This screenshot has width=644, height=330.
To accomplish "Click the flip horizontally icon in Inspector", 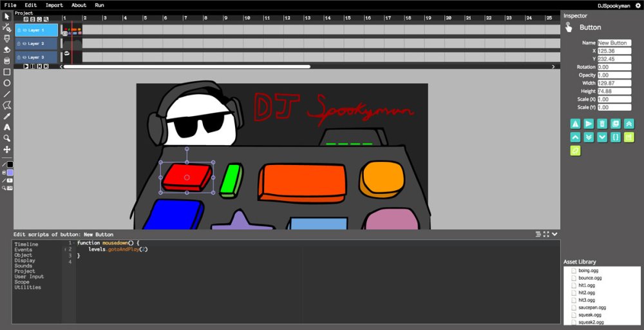I will pyautogui.click(x=575, y=124).
